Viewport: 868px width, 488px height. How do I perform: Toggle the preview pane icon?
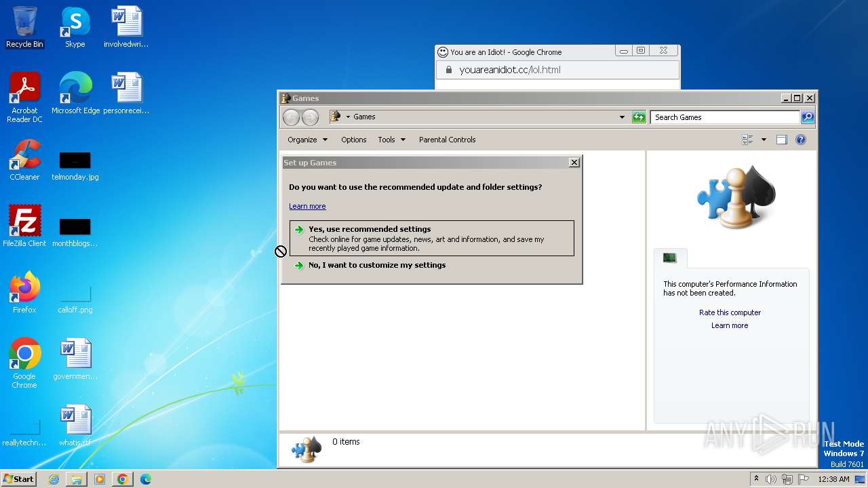(781, 140)
